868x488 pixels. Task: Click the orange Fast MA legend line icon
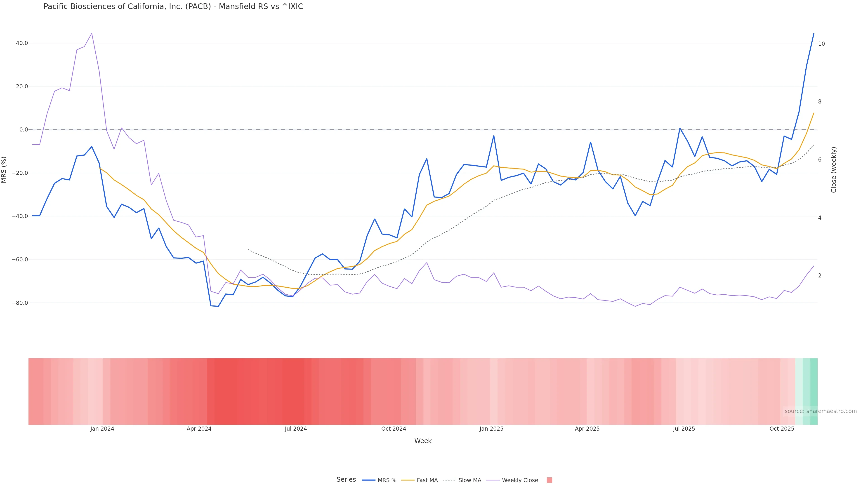click(408, 480)
